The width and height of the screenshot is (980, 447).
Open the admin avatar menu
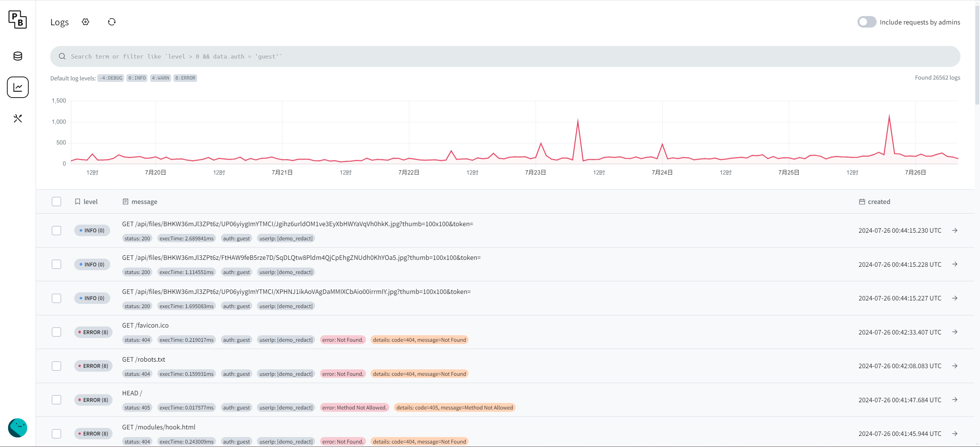(x=18, y=428)
